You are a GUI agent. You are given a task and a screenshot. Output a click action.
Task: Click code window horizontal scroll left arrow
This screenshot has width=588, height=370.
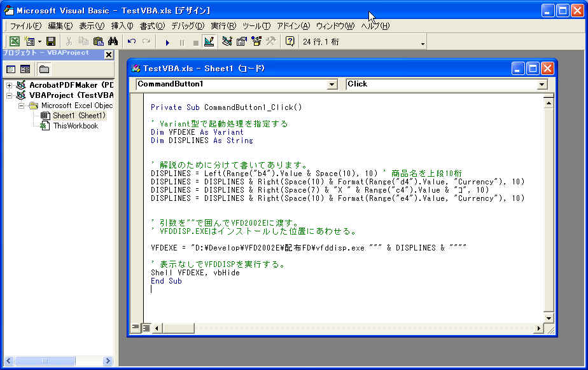coord(157,328)
